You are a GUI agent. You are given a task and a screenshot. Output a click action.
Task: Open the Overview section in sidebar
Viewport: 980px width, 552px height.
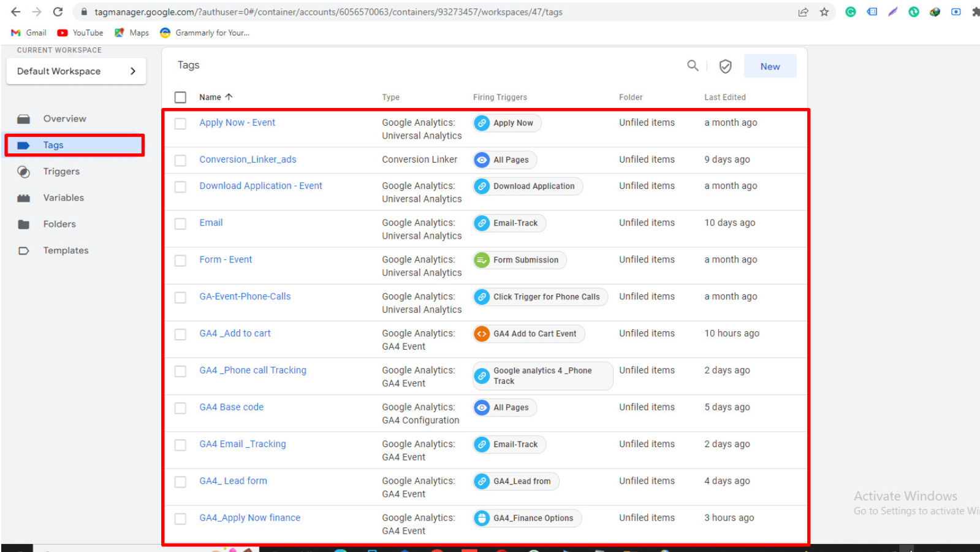click(64, 119)
